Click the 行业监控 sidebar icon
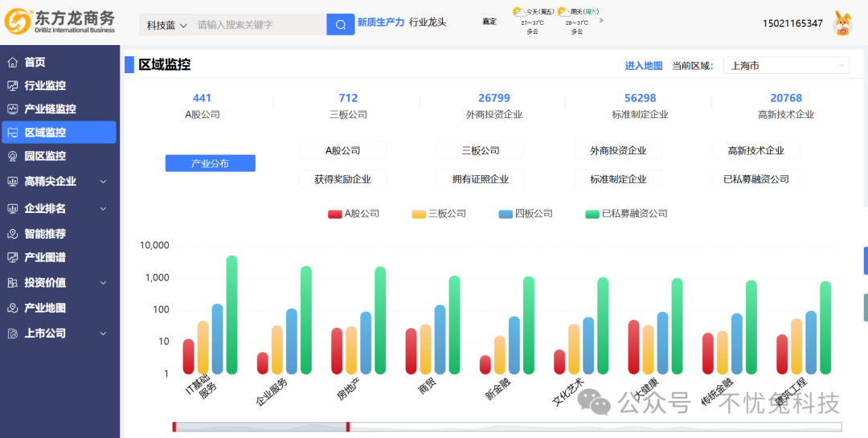Image resolution: width=868 pixels, height=438 pixels. click(x=12, y=86)
